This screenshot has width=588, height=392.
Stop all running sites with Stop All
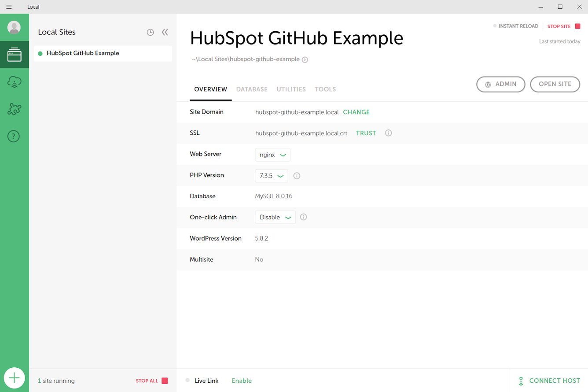tap(147, 381)
